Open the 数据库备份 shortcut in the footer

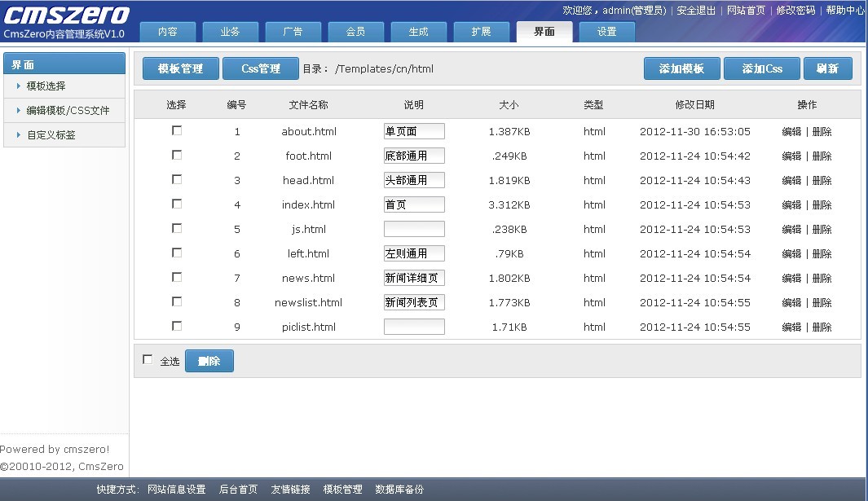[399, 490]
